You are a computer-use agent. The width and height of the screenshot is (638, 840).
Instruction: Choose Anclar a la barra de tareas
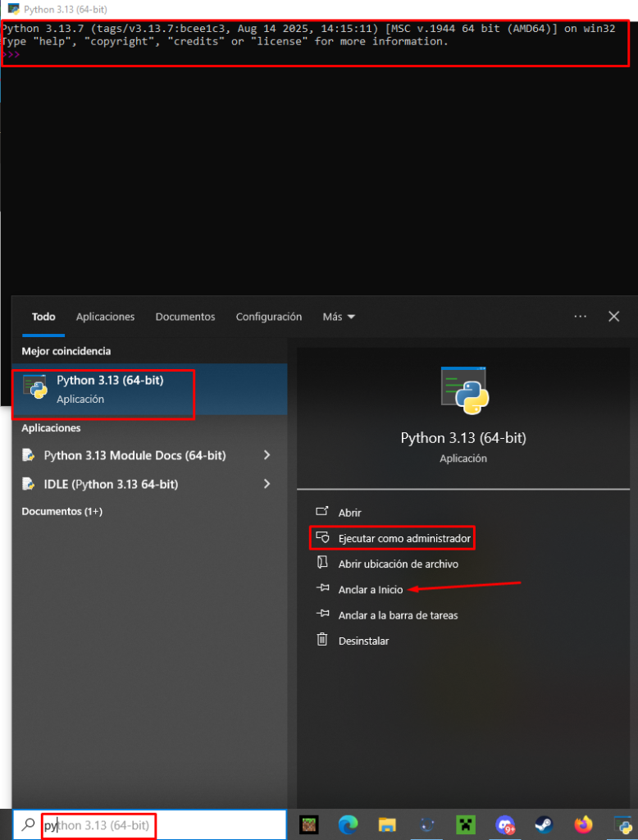point(398,615)
